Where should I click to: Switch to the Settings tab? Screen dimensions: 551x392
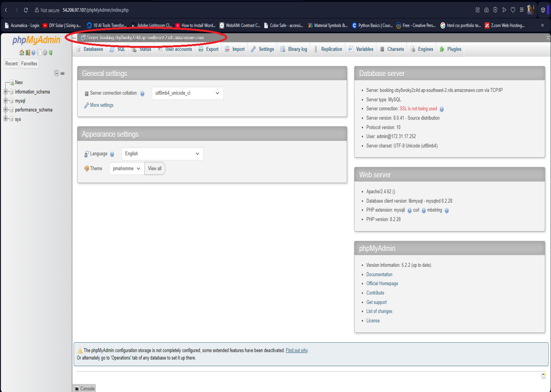(262, 49)
